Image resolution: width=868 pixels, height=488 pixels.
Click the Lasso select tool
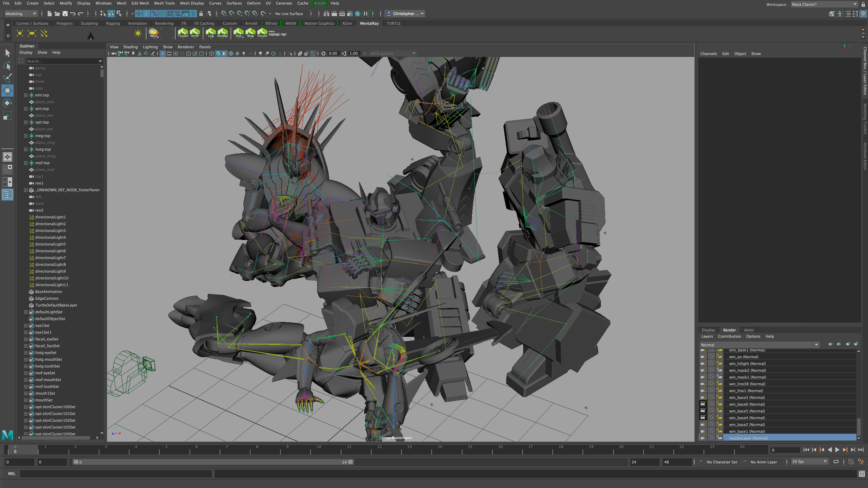coord(7,65)
